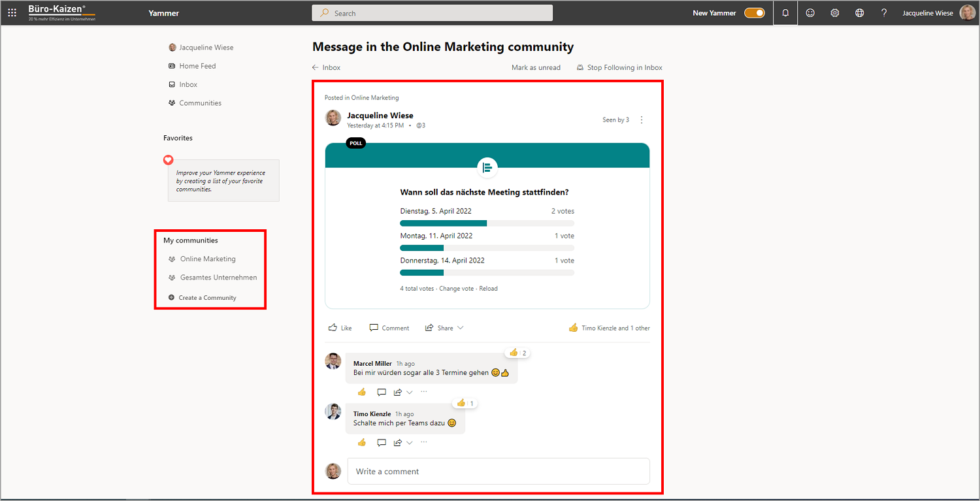Click the reaction count on Timo Kienzle's comment
Screen dimensions: 980x501
465,403
